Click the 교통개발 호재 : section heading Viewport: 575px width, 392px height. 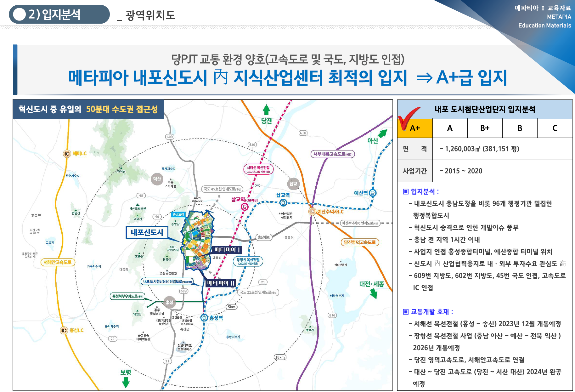point(432,312)
